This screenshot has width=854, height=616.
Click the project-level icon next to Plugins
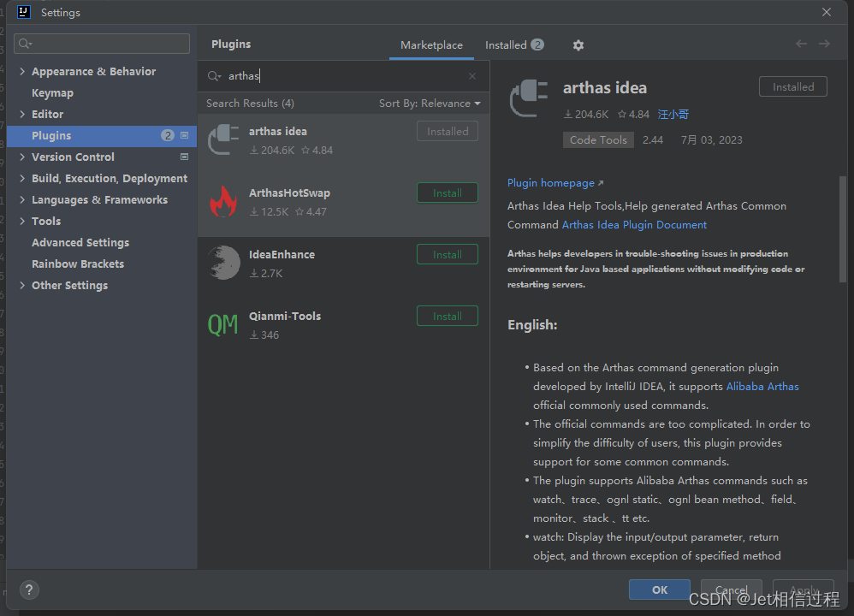click(184, 136)
